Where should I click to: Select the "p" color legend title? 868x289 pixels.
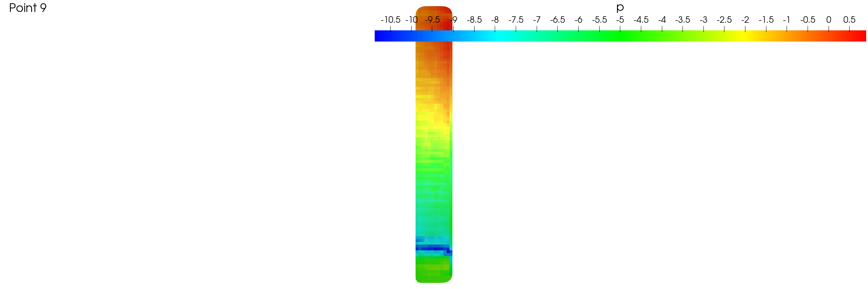pos(620,8)
